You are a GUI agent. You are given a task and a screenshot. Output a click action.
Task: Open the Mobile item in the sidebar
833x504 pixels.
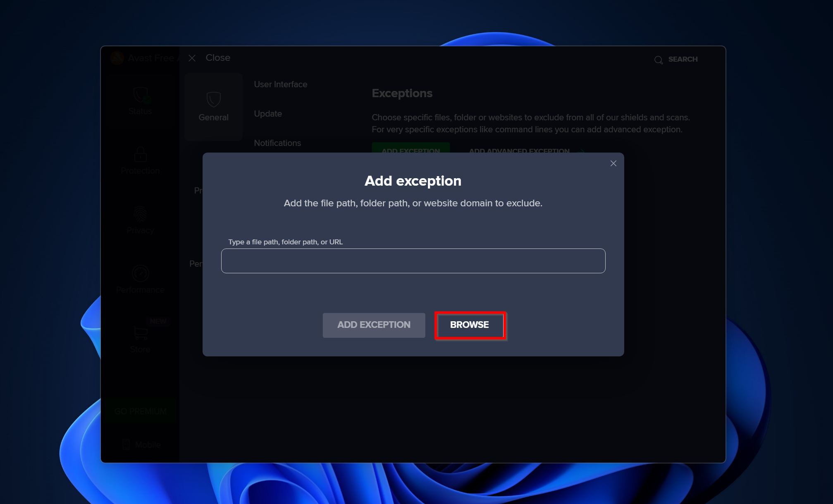(x=141, y=445)
